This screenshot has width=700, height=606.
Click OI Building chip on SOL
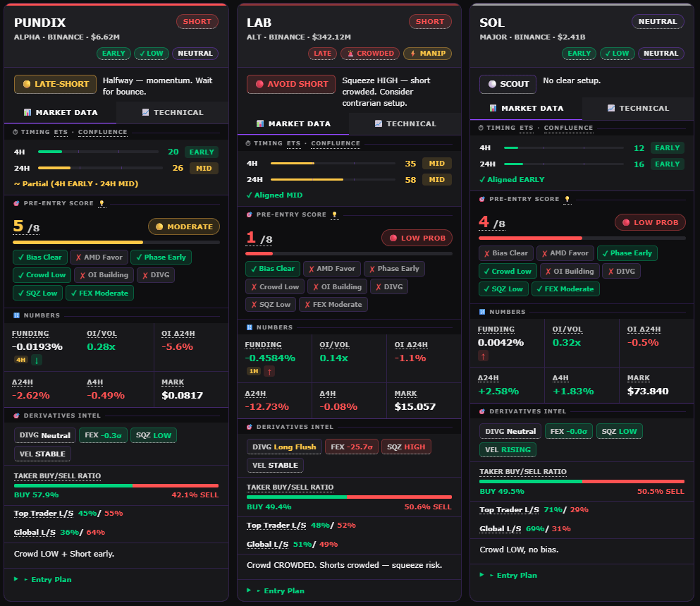tap(570, 272)
